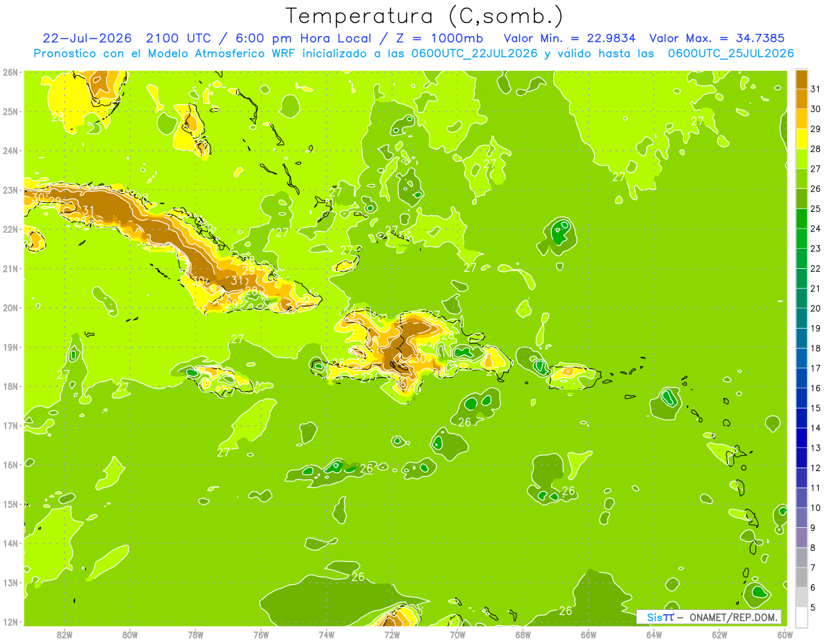Click the color scale label 23

(816, 249)
